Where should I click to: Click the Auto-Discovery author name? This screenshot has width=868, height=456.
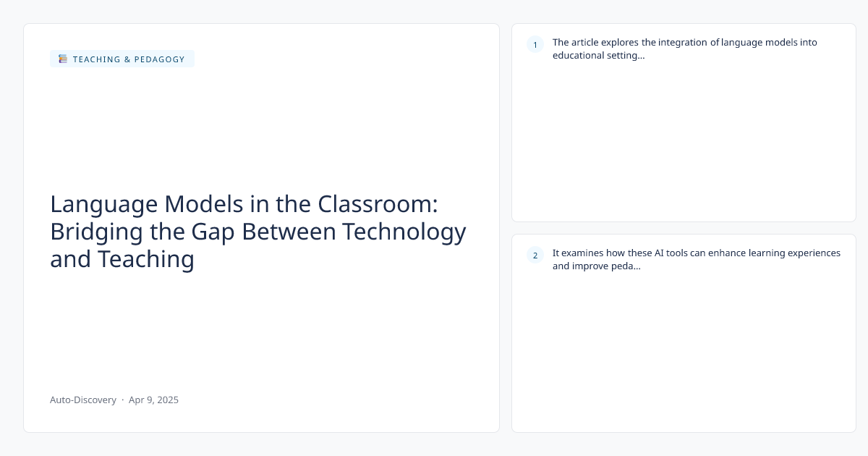point(83,400)
